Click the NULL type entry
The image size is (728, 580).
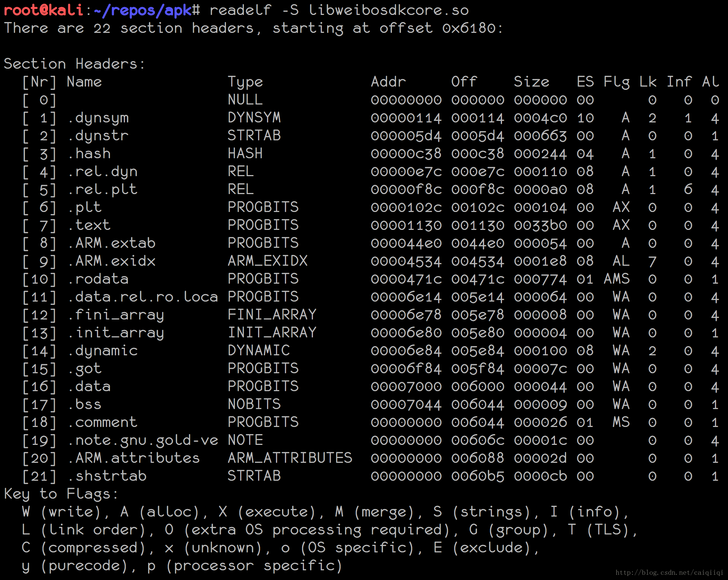(x=245, y=100)
